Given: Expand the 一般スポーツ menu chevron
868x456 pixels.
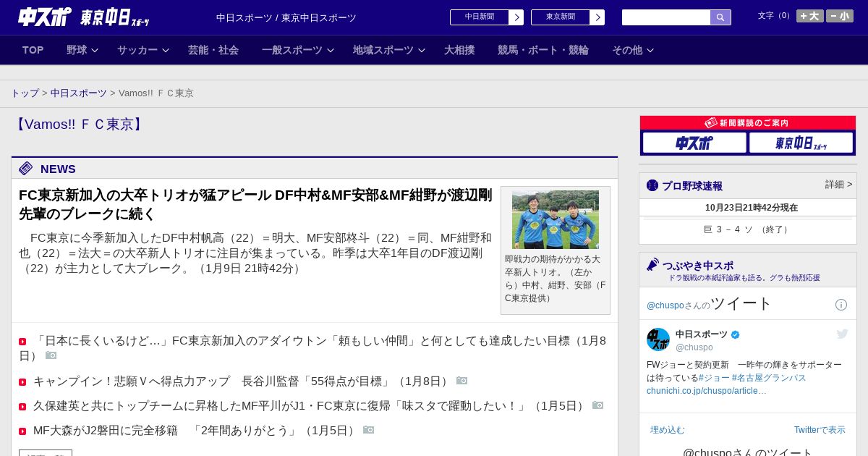Looking at the screenshot, I should tap(331, 50).
